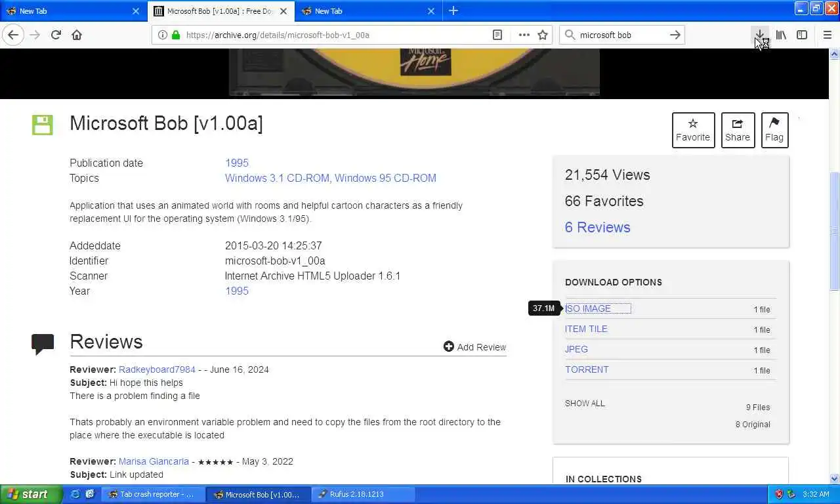The image size is (840, 504).
Task: Open the JPEG download option
Action: (x=576, y=349)
